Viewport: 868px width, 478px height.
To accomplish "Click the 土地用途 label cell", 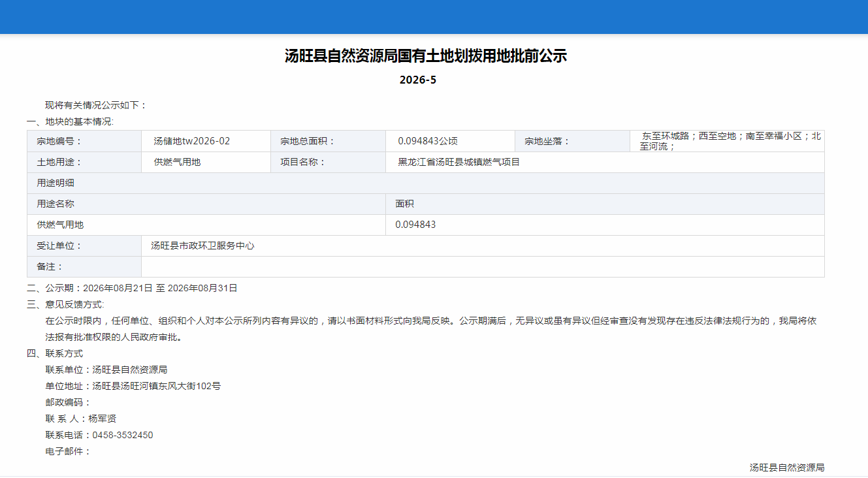I will pos(84,162).
